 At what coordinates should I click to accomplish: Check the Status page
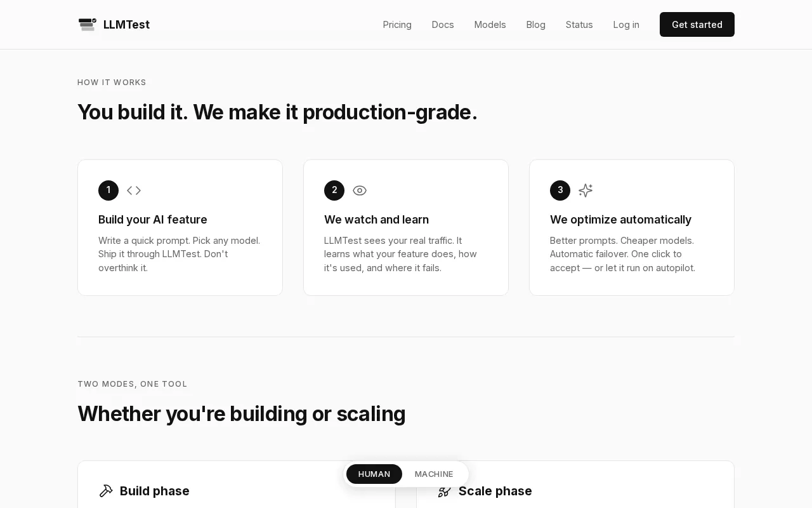[x=579, y=25]
